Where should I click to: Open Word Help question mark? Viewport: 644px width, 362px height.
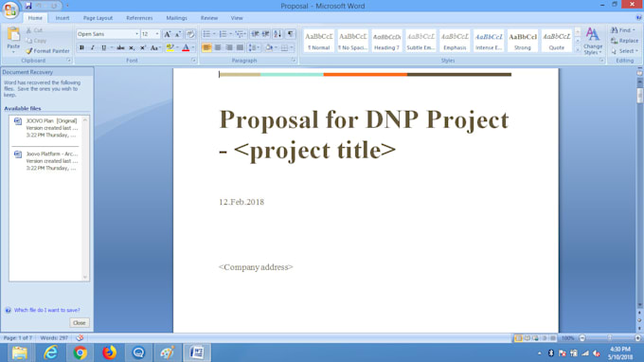(638, 18)
